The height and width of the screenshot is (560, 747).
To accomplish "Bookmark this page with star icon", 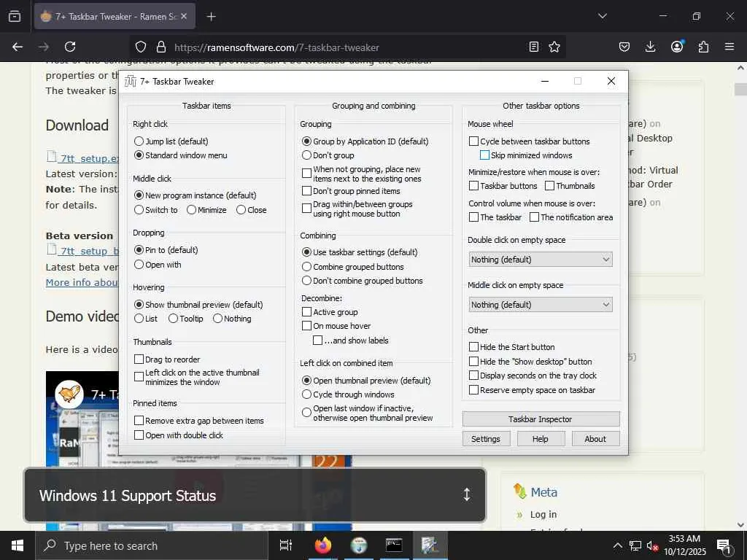I will [x=554, y=47].
